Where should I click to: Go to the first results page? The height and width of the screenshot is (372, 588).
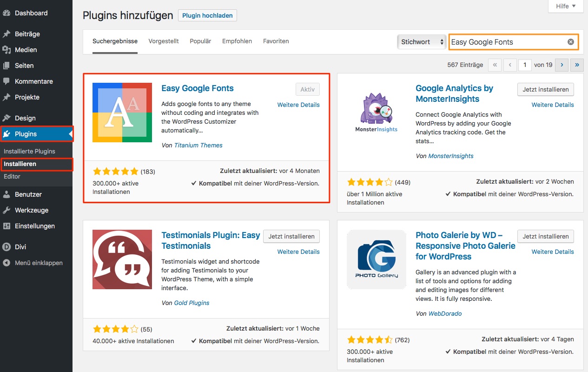[495, 65]
